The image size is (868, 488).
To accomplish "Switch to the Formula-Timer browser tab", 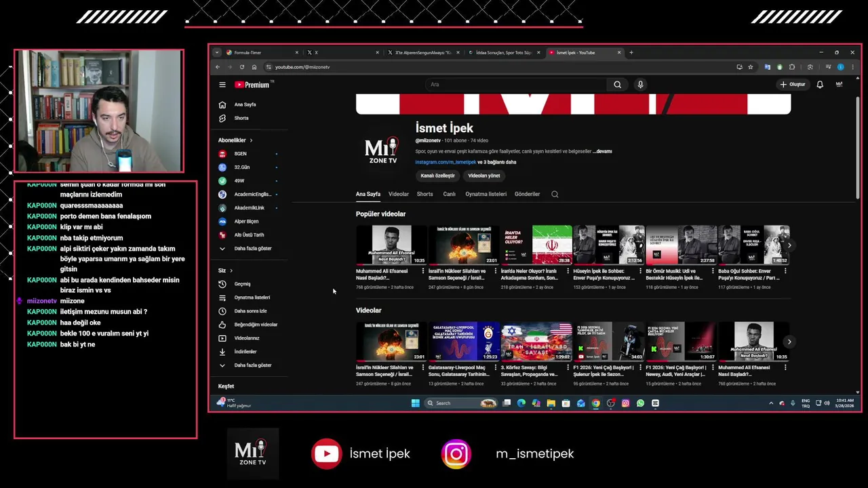I will coord(262,52).
